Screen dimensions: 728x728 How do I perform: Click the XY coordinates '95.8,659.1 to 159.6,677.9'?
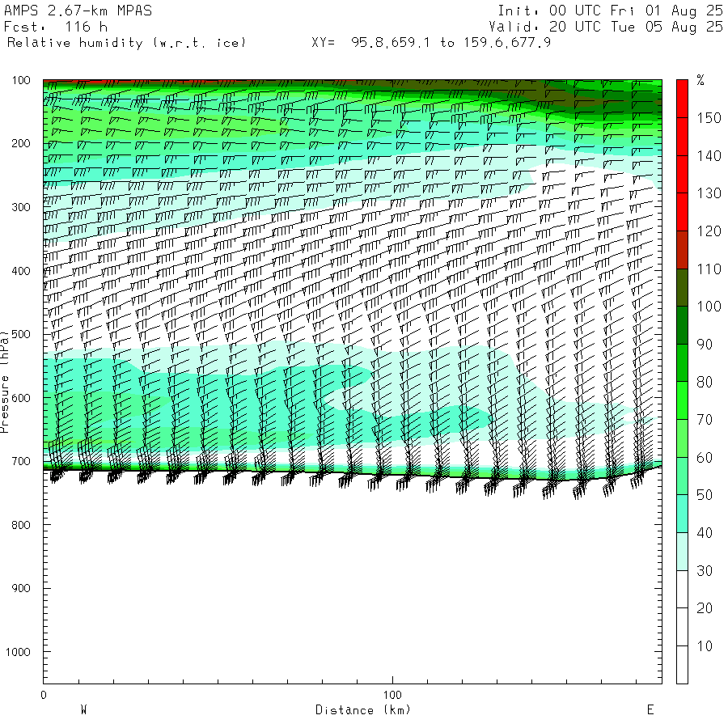[451, 43]
